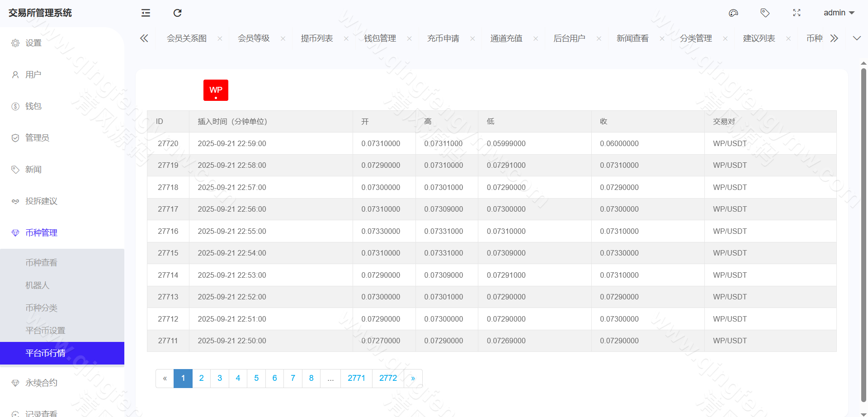Close the 提币列表 tab
The height and width of the screenshot is (417, 868).
click(346, 38)
